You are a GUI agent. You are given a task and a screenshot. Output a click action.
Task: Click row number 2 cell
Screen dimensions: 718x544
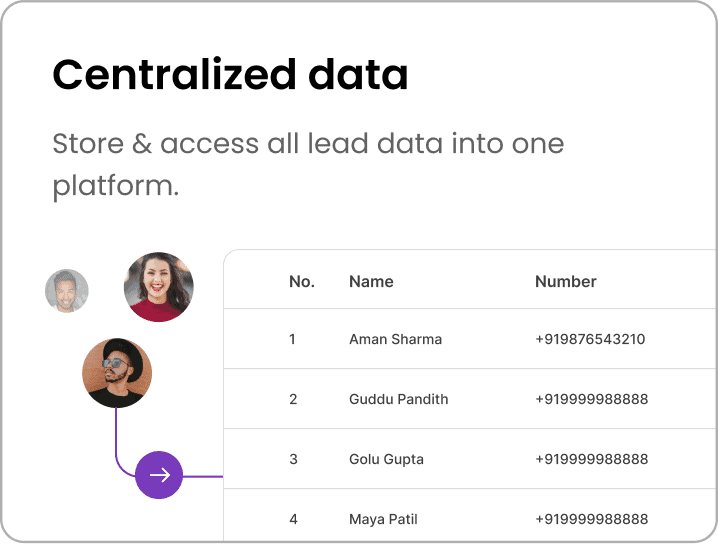(x=293, y=399)
